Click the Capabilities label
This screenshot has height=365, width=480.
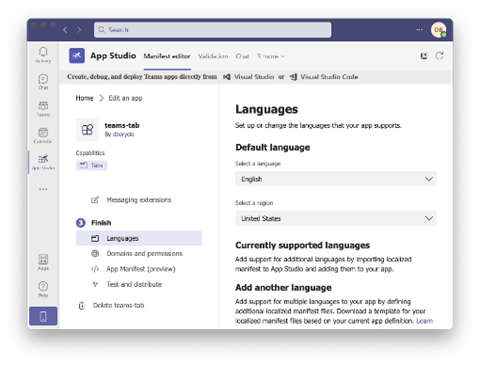tap(90, 153)
